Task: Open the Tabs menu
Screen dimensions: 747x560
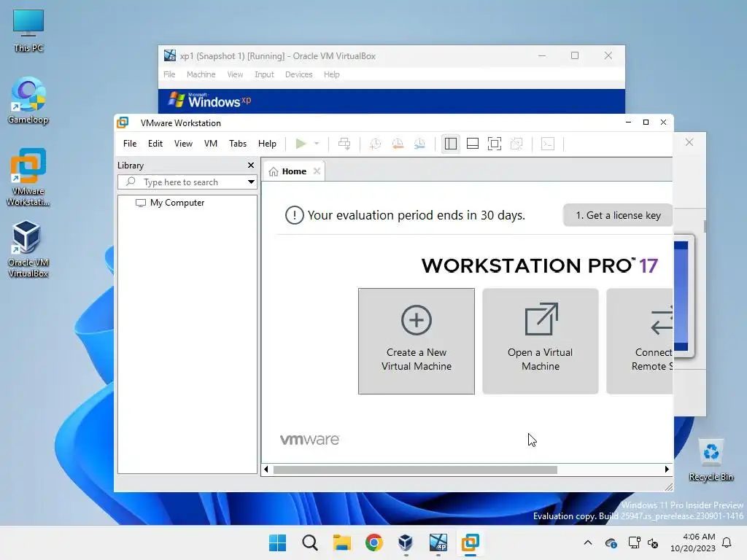Action: 238,144
